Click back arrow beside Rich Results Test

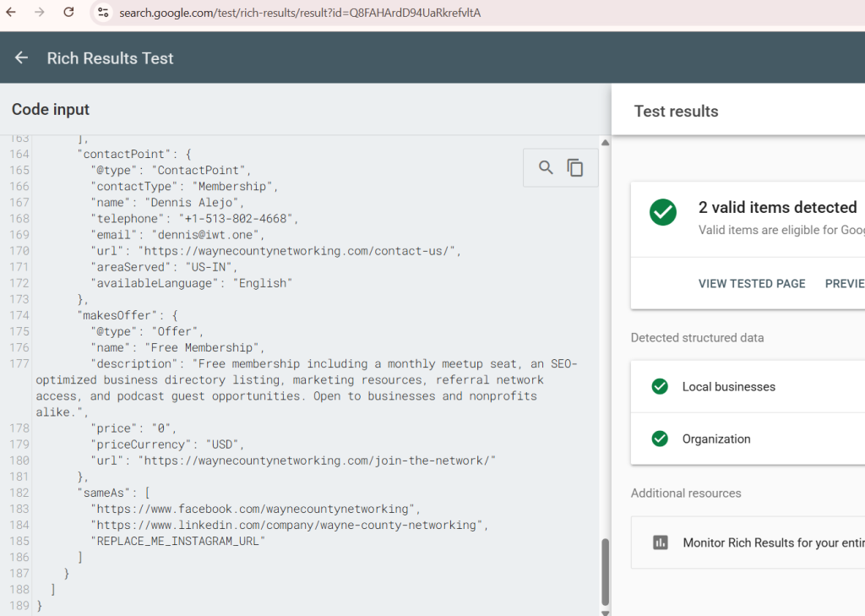point(21,57)
